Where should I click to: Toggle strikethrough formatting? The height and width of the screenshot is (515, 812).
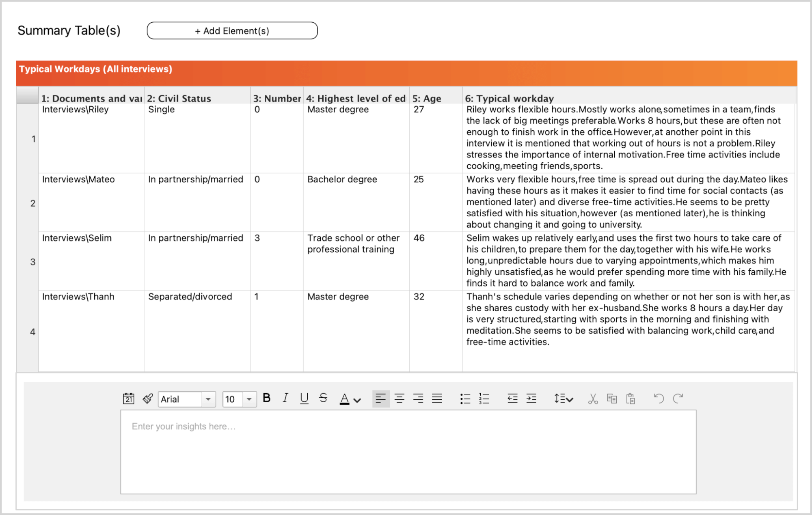click(323, 398)
